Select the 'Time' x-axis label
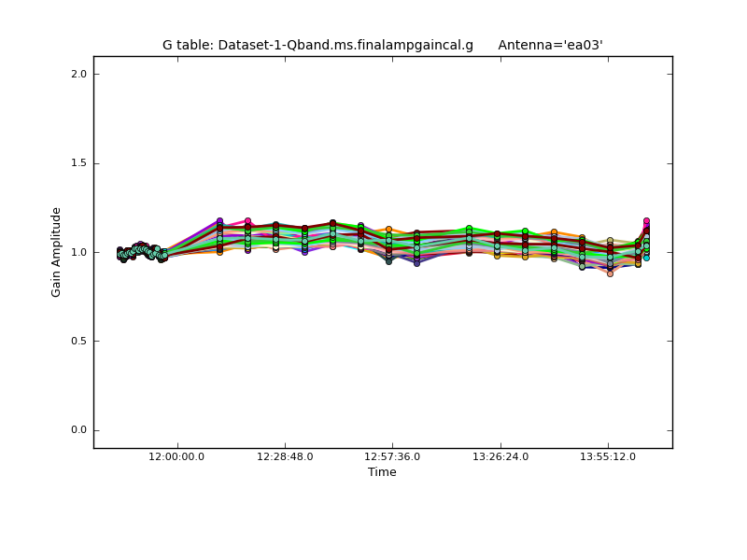Viewport: 747px width, 560px height. pos(382,472)
